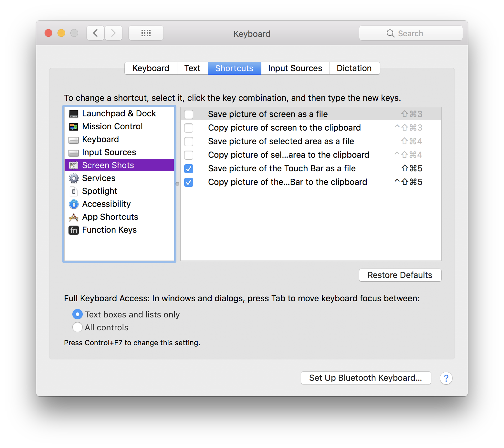Image resolution: width=504 pixels, height=448 pixels.
Task: Minimize the window with the yellow button
Action: [x=61, y=33]
